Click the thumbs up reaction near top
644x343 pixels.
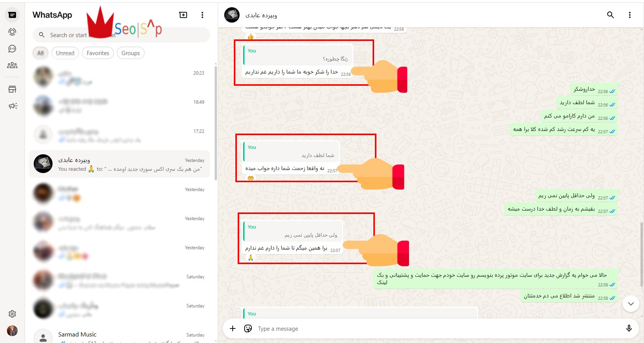click(x=250, y=37)
